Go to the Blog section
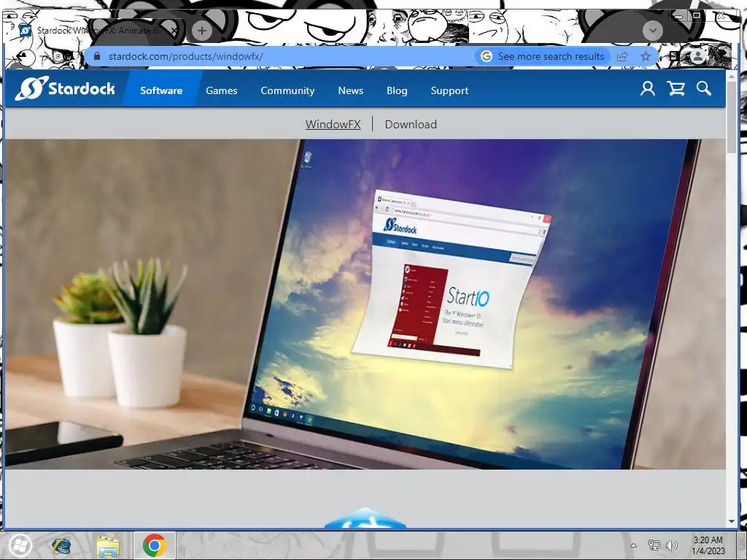The width and height of the screenshot is (747, 560). pos(397,90)
